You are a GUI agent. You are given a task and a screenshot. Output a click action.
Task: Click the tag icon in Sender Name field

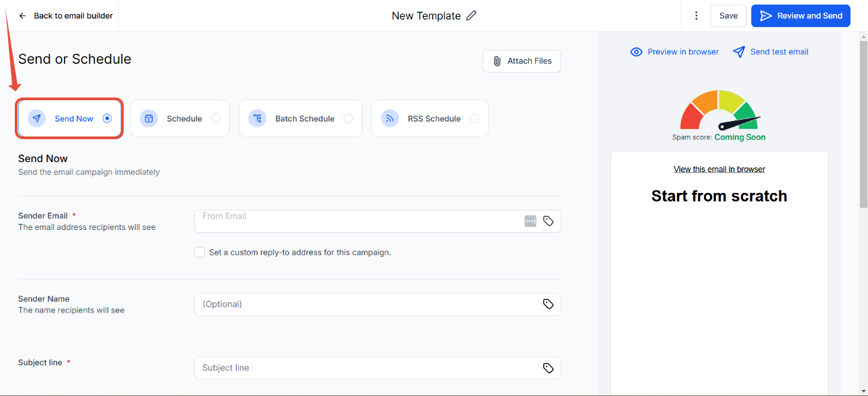549,305
